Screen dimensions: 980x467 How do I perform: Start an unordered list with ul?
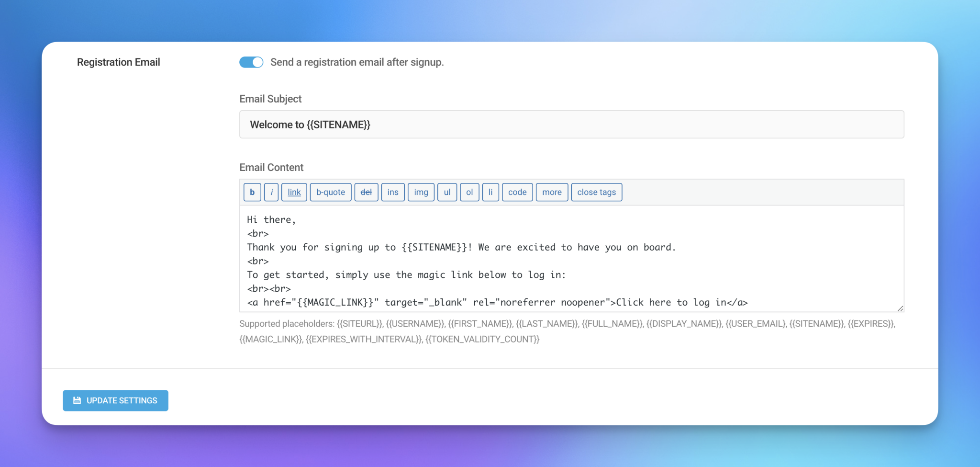(447, 192)
